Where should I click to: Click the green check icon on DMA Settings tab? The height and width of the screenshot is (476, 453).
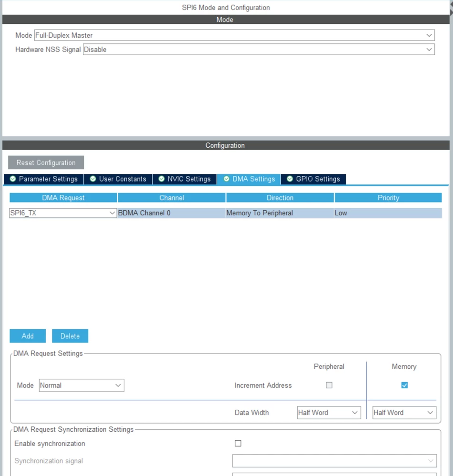coord(226,179)
